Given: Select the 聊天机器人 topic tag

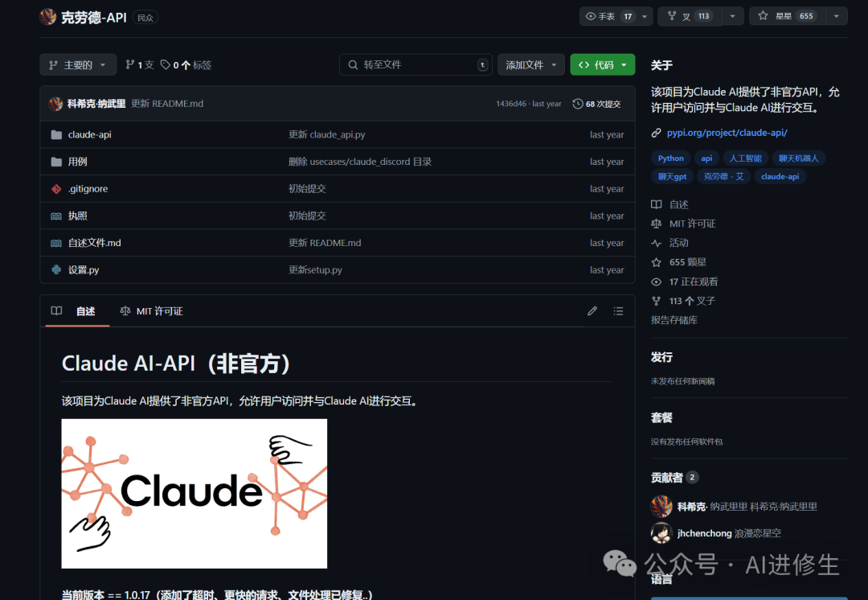Looking at the screenshot, I should coord(798,158).
